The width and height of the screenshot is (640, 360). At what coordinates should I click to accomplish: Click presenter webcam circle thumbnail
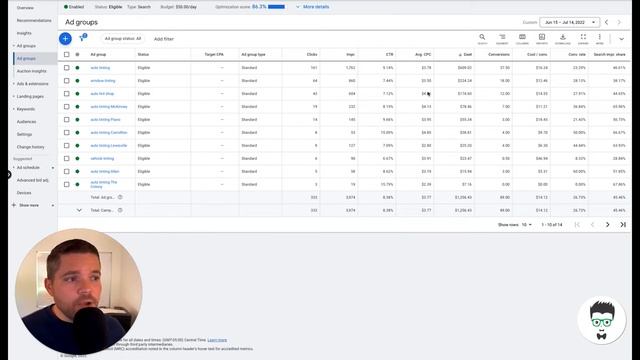(79, 291)
